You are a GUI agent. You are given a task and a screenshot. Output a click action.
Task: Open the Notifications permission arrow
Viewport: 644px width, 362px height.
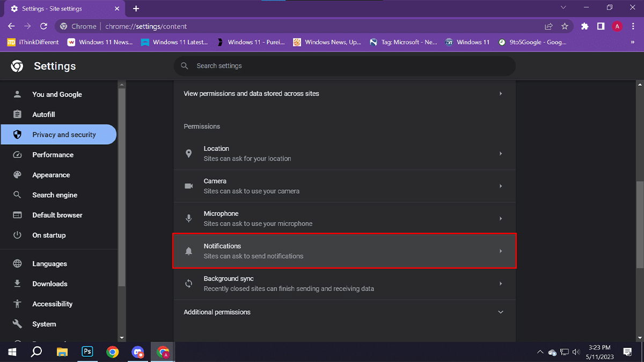(x=500, y=251)
